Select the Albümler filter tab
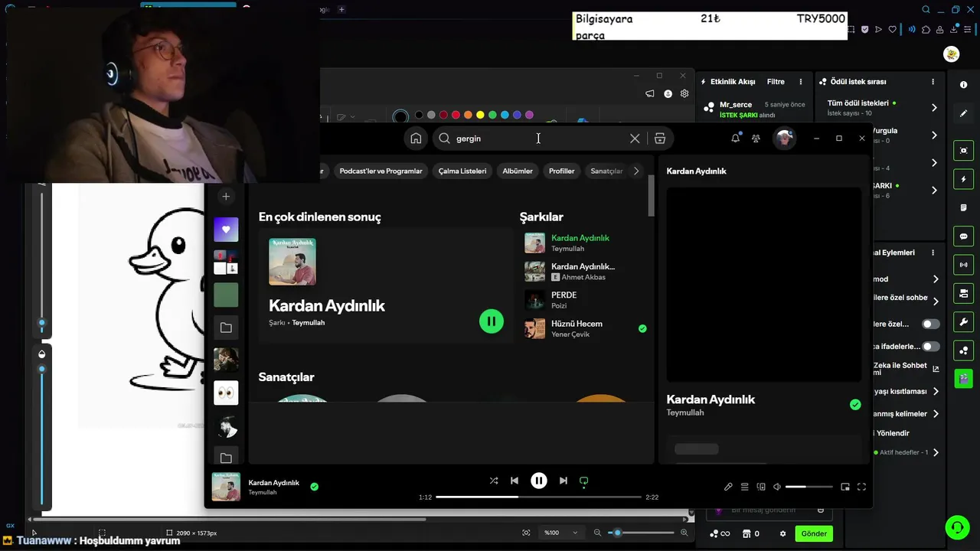The image size is (980, 551). tap(518, 171)
